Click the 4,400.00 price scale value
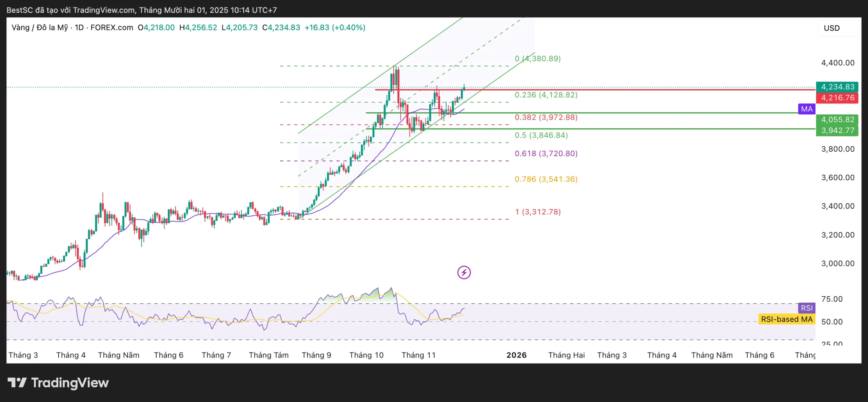 [837, 63]
